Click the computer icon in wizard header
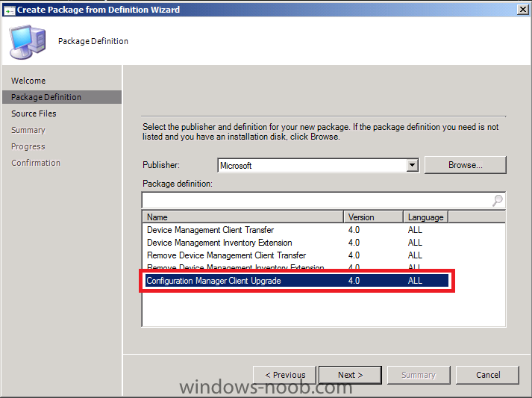Image resolution: width=532 pixels, height=398 pixels. (x=28, y=41)
